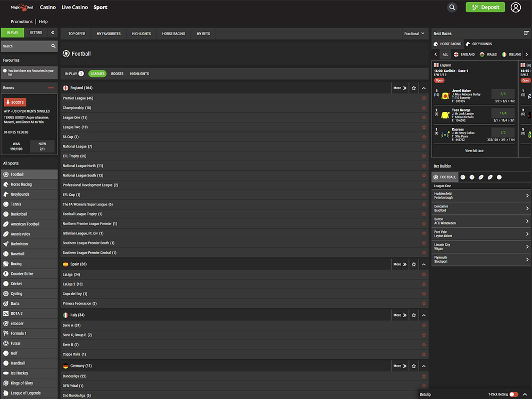Toggle the In-Play filter with count

[x=74, y=74]
